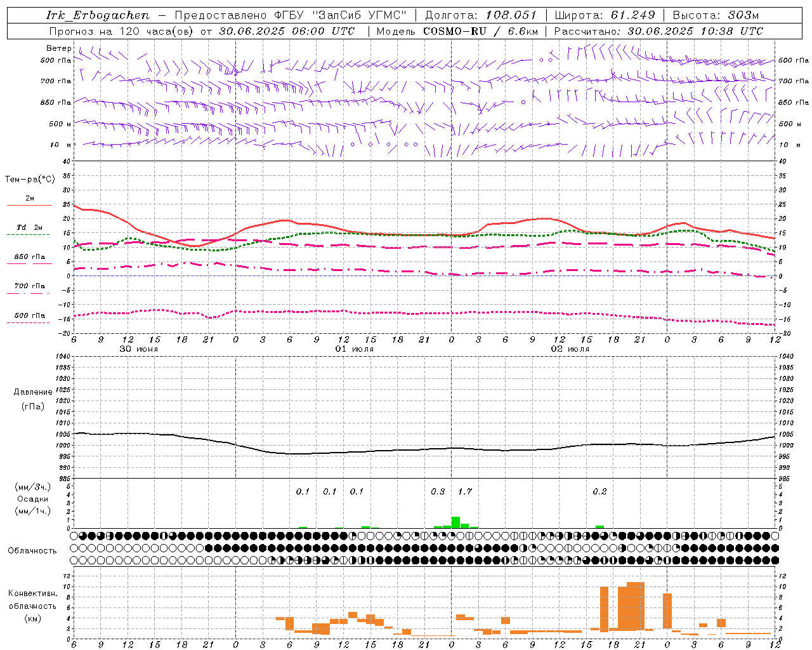The image size is (812, 650).
Task: Click the precipitation value 0.2
Action: (x=599, y=491)
